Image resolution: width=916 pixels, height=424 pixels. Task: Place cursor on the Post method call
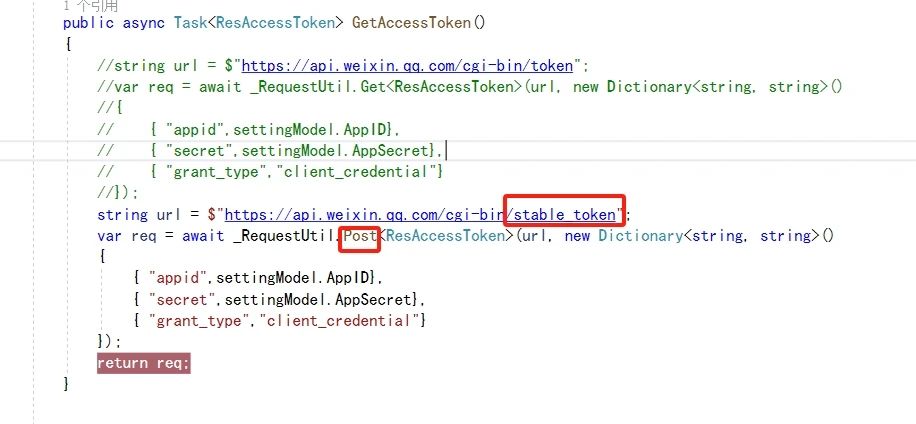pos(360,236)
